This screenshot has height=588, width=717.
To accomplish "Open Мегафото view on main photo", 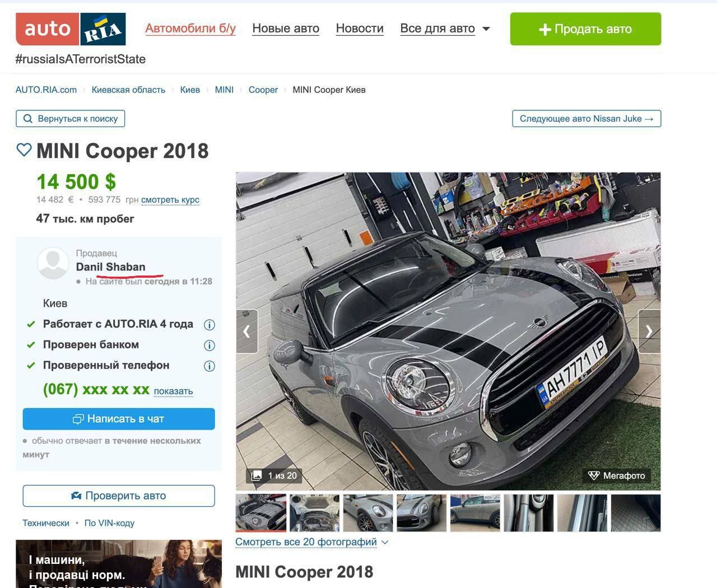I will click(616, 475).
